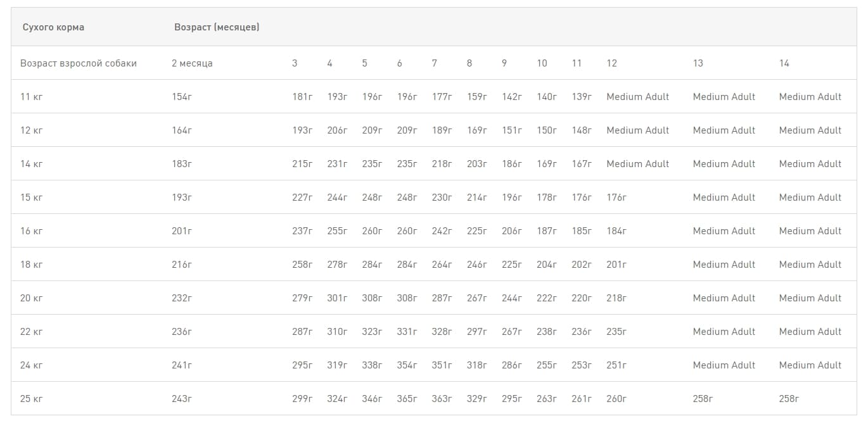The height and width of the screenshot is (421, 868).
Task: Click the "2 месяца" column heading
Action: [x=192, y=63]
